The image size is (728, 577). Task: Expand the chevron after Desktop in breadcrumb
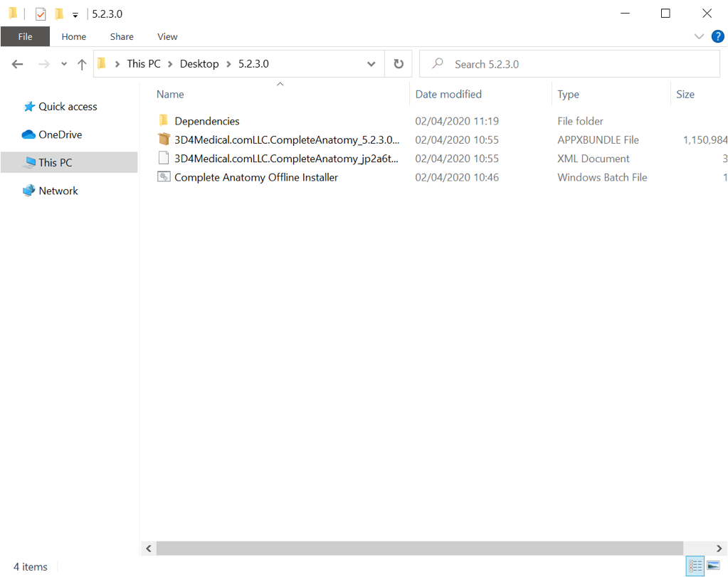(229, 64)
